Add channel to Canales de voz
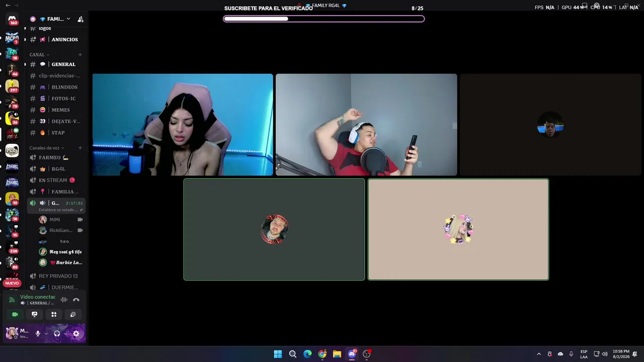644x362 pixels. click(80, 148)
